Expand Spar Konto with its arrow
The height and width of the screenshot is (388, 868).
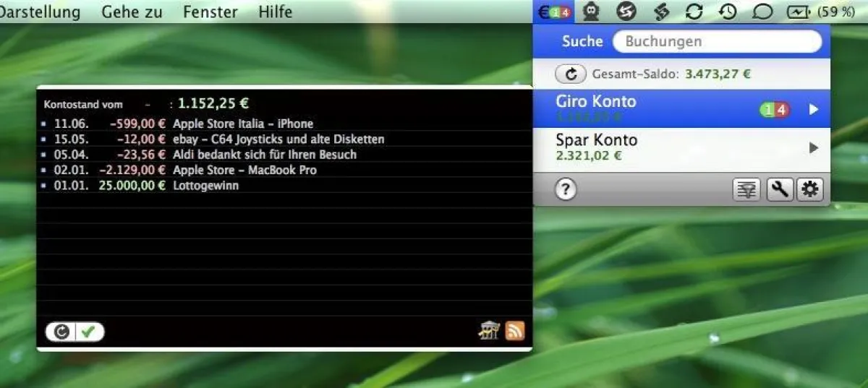[x=814, y=148]
